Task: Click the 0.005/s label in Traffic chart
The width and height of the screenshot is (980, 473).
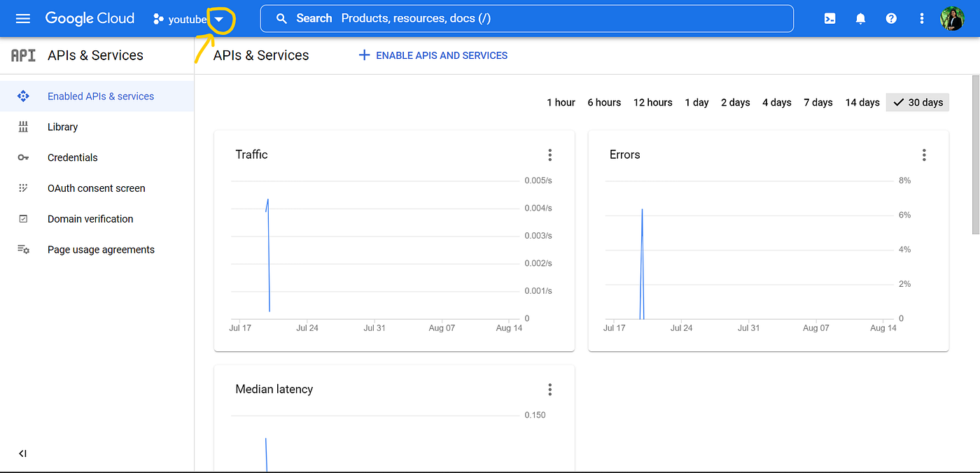Action: 538,181
